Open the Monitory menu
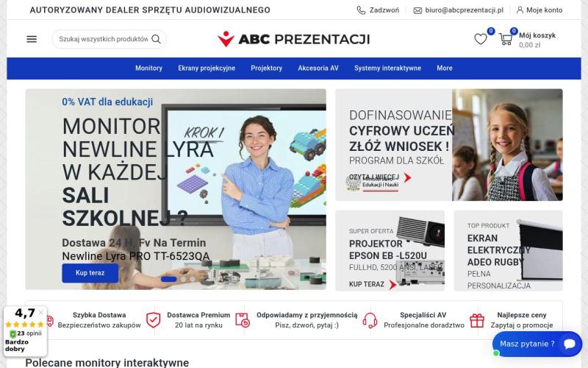Screen dimensions: 588x368 click(x=148, y=68)
